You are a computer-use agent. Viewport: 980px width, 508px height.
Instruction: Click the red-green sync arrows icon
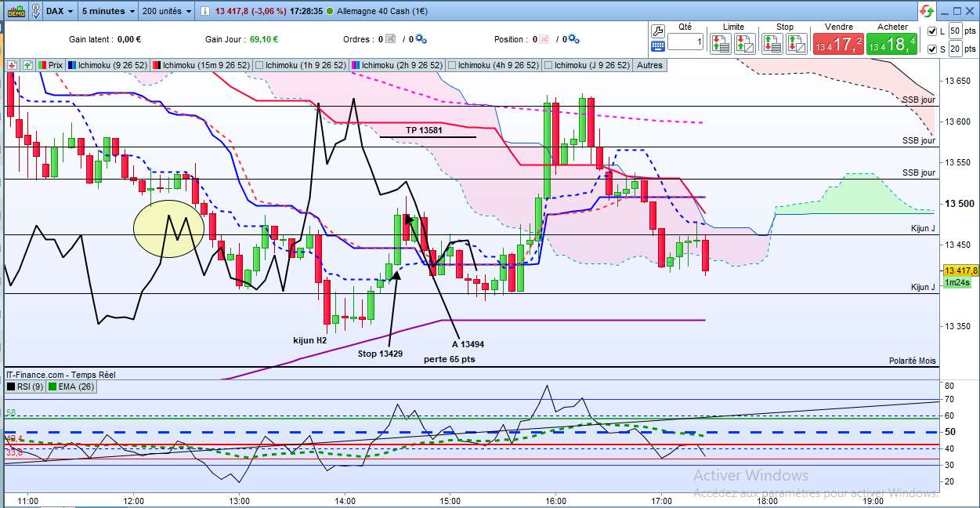click(x=927, y=11)
